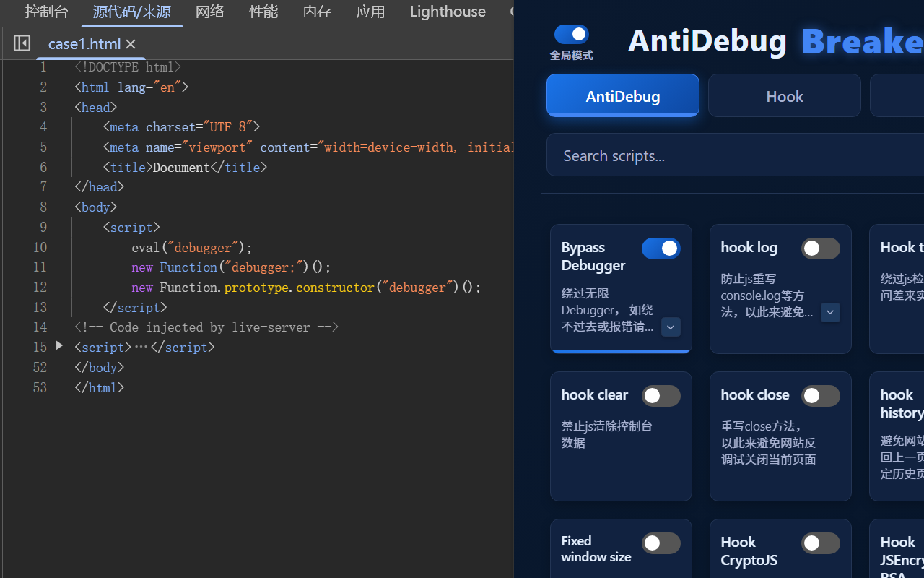Select the 性能 tab
Viewport: 924px width, 578px height.
[x=263, y=12]
